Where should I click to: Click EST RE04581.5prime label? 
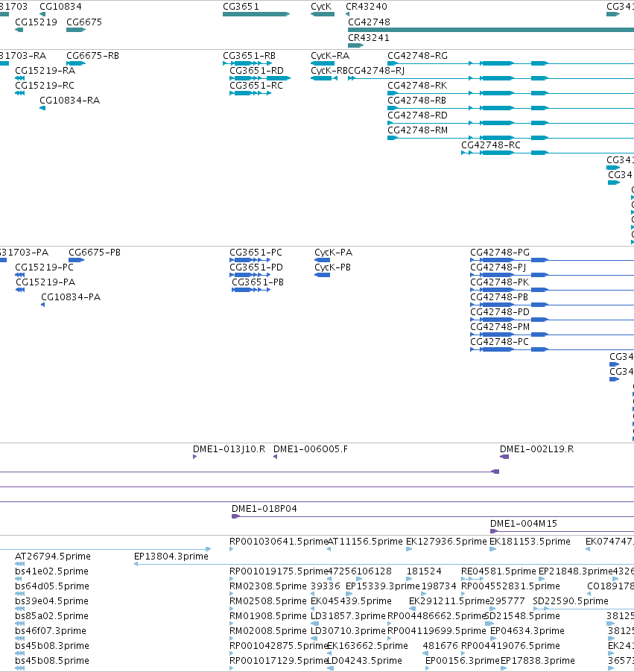pos(498,571)
